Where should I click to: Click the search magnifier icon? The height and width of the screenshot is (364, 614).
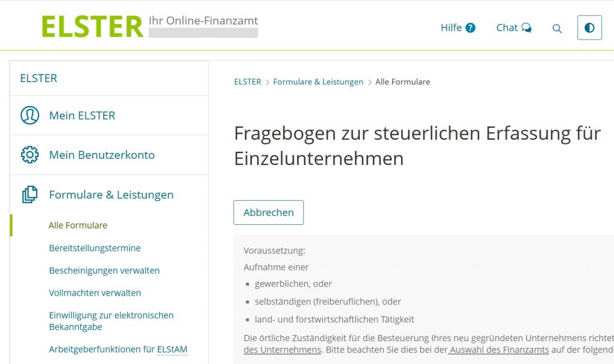tap(557, 28)
